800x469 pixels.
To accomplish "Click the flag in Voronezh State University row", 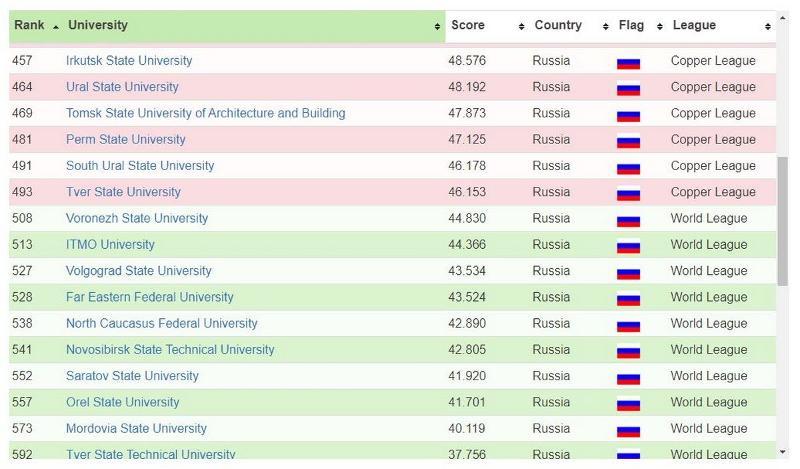I will pyautogui.click(x=628, y=220).
